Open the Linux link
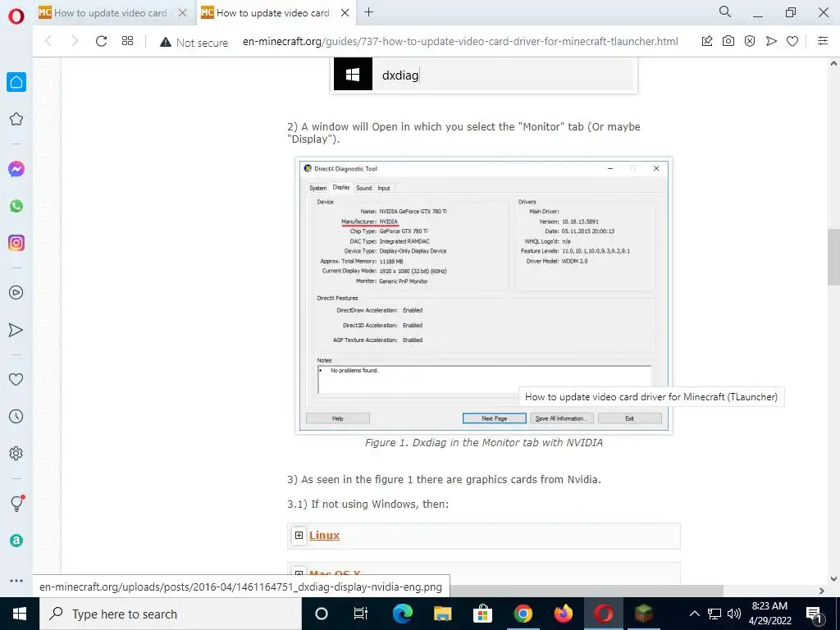The height and width of the screenshot is (630, 840). click(324, 535)
